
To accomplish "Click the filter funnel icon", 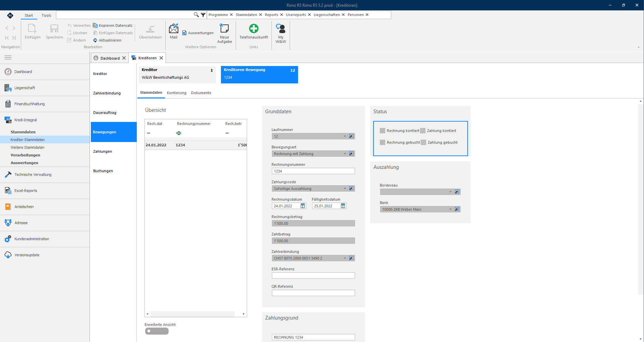I will pyautogui.click(x=203, y=15).
